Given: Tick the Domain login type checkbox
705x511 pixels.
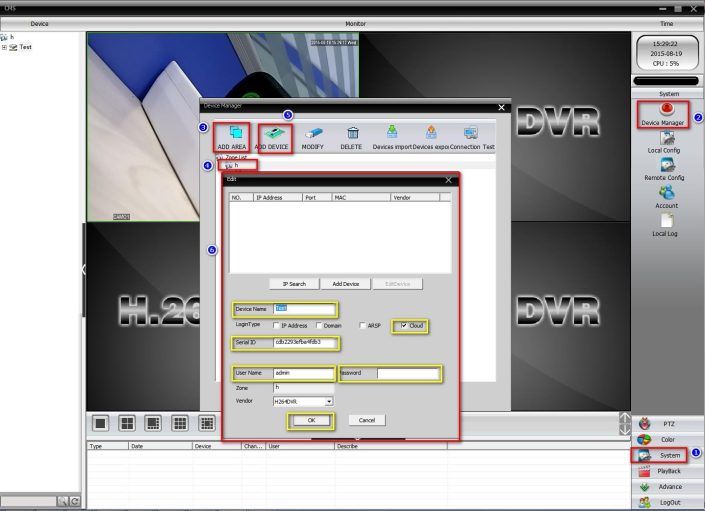Looking at the screenshot, I should click(319, 326).
